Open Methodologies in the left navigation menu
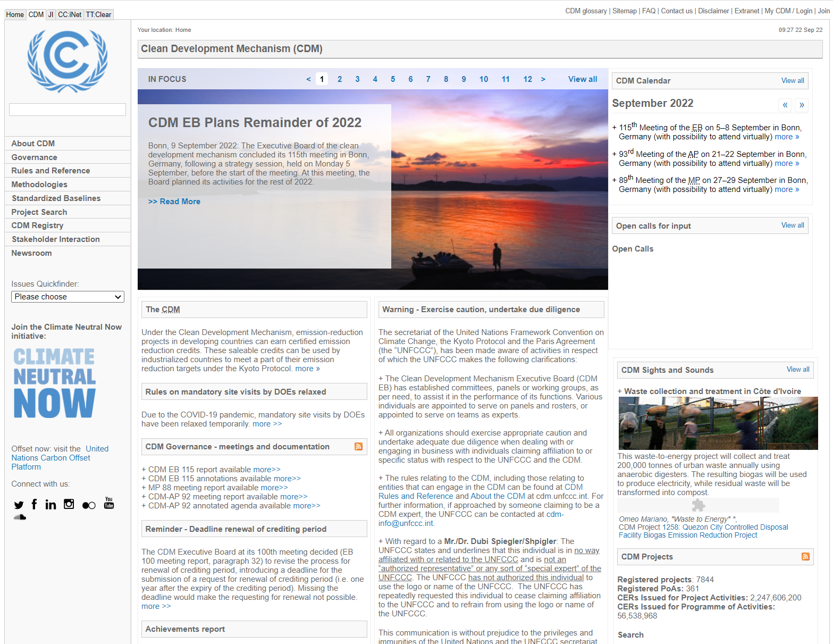This screenshot has width=833, height=644. click(x=39, y=185)
